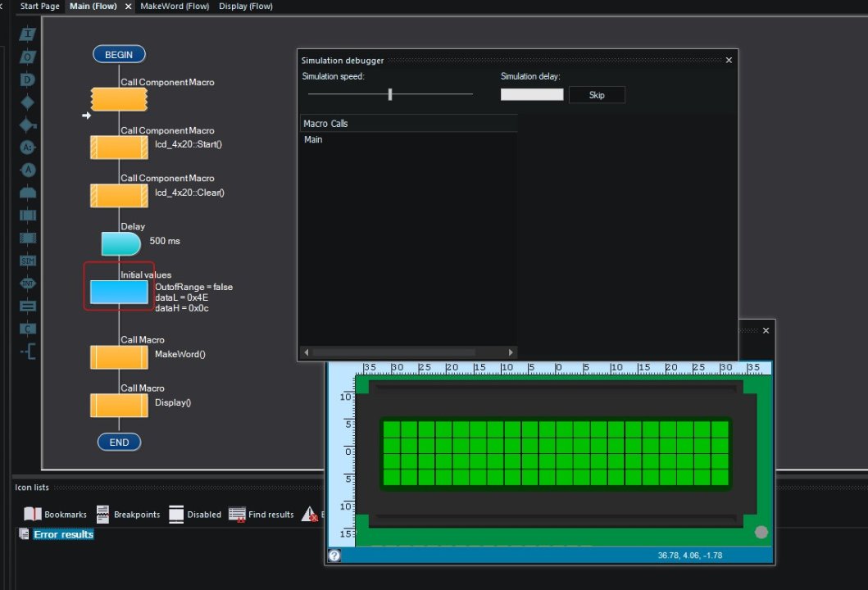This screenshot has width=868, height=590.
Task: Switch to the Start Page tab
Action: click(x=39, y=6)
